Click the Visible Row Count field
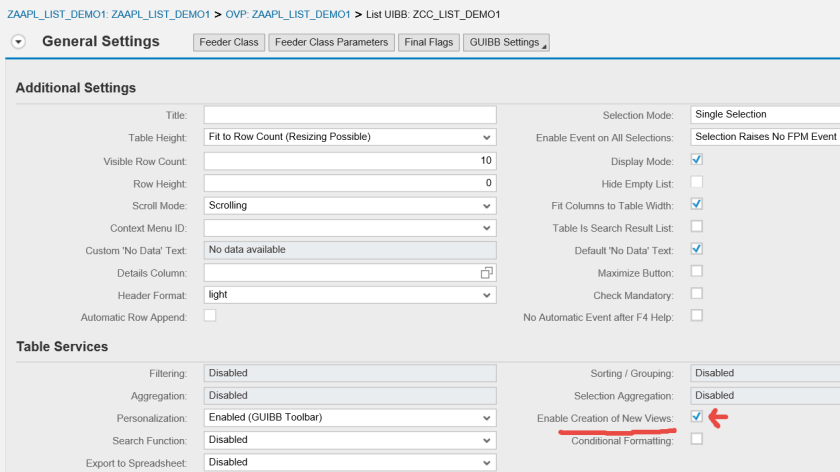 click(x=350, y=160)
